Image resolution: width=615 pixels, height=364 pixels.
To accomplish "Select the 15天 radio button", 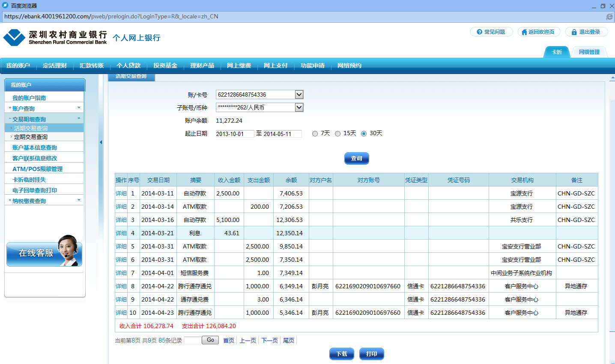I will [338, 134].
